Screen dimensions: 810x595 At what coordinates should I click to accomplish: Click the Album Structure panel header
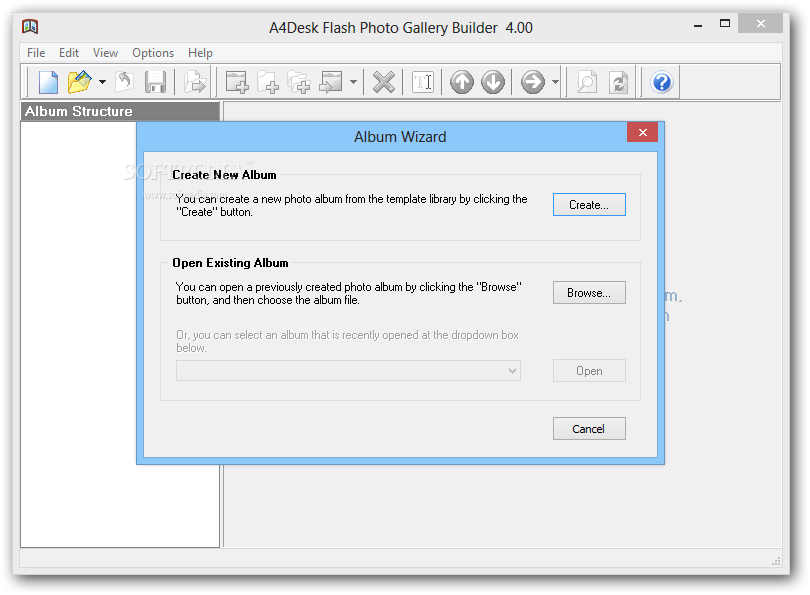(120, 111)
